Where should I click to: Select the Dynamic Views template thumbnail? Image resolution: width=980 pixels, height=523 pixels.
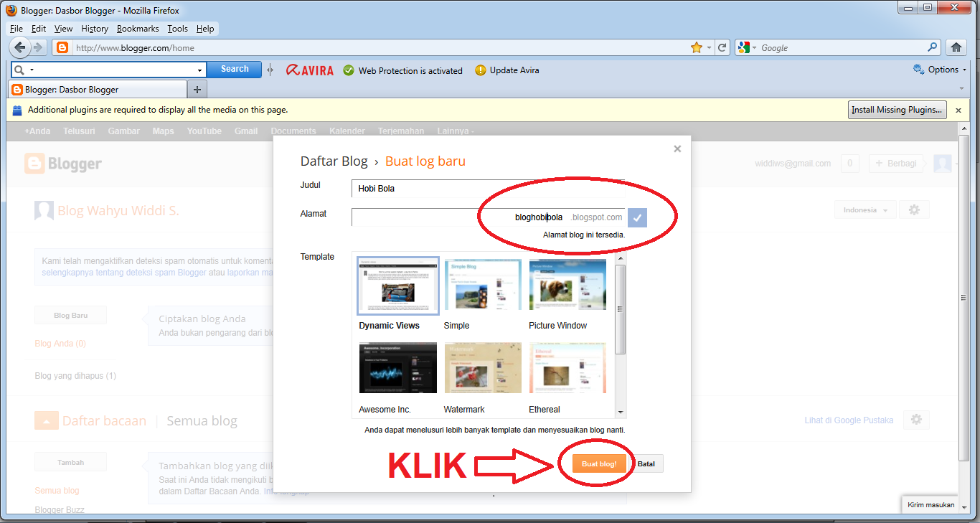tap(398, 286)
